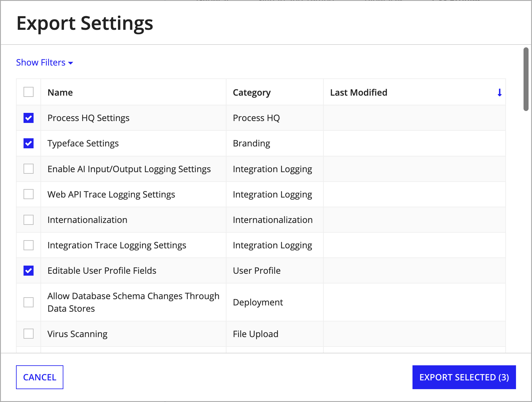Image resolution: width=532 pixels, height=402 pixels.
Task: Click the CANCEL button
Action: click(x=40, y=377)
